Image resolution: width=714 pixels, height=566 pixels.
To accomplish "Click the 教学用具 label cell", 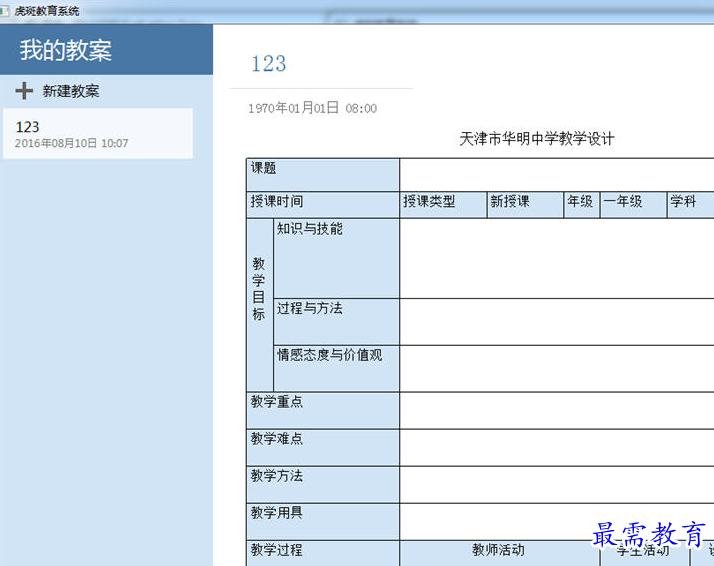I will (x=323, y=522).
